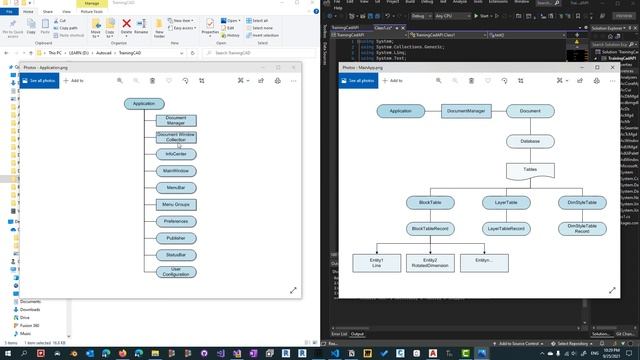Add MainApp.png to favorites heart icon
This screenshot has width=640, height=360.
(488, 81)
